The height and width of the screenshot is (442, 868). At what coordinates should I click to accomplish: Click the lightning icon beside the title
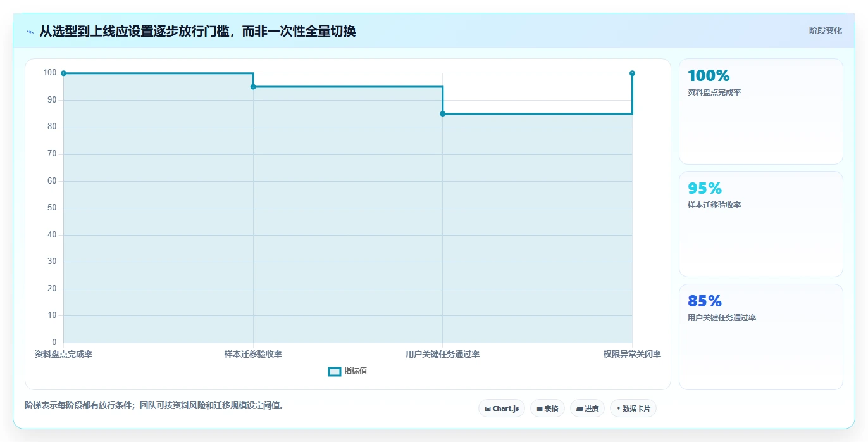point(30,32)
